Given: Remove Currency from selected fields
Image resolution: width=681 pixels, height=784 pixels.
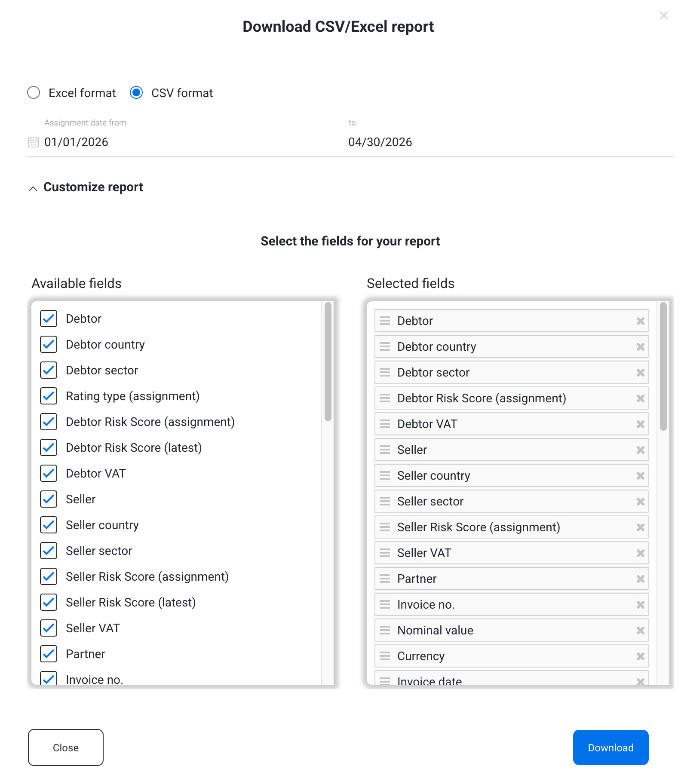Looking at the screenshot, I should [x=640, y=656].
